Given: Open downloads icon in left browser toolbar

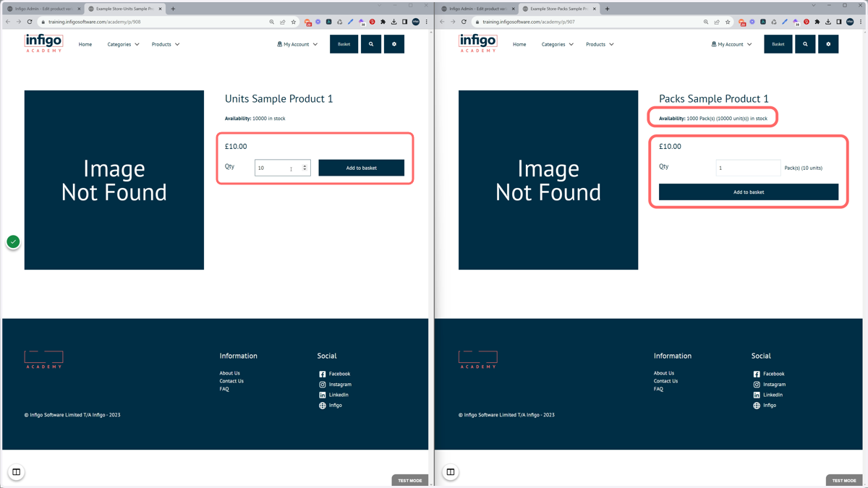Looking at the screenshot, I should click(394, 22).
